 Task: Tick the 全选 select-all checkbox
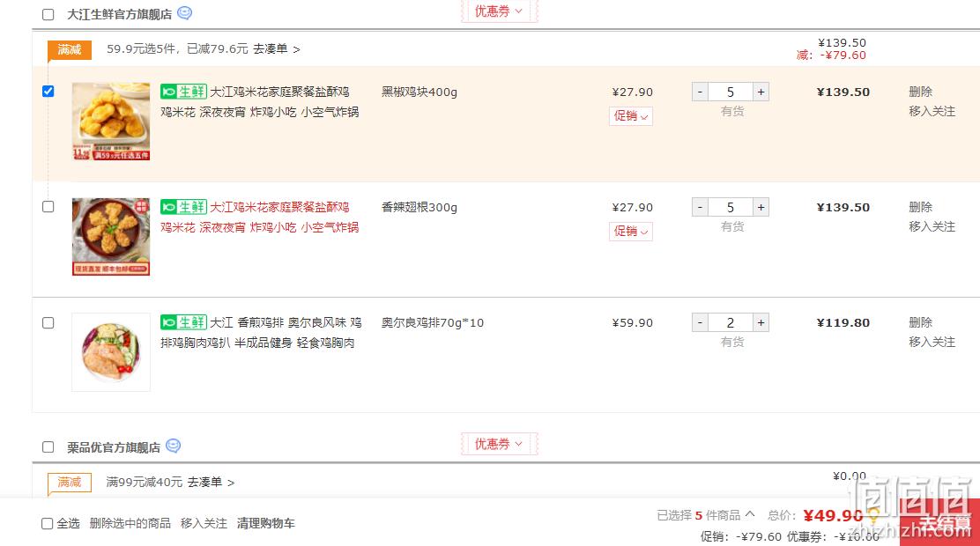(x=48, y=523)
